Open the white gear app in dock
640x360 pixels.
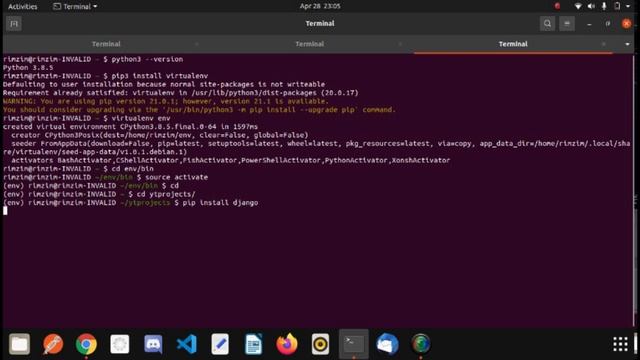[x=120, y=344]
